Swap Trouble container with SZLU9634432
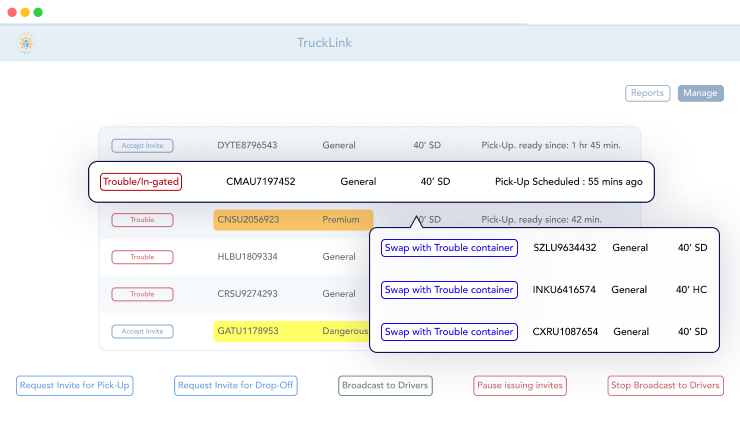Viewport: 740px width, 421px height. click(x=449, y=248)
